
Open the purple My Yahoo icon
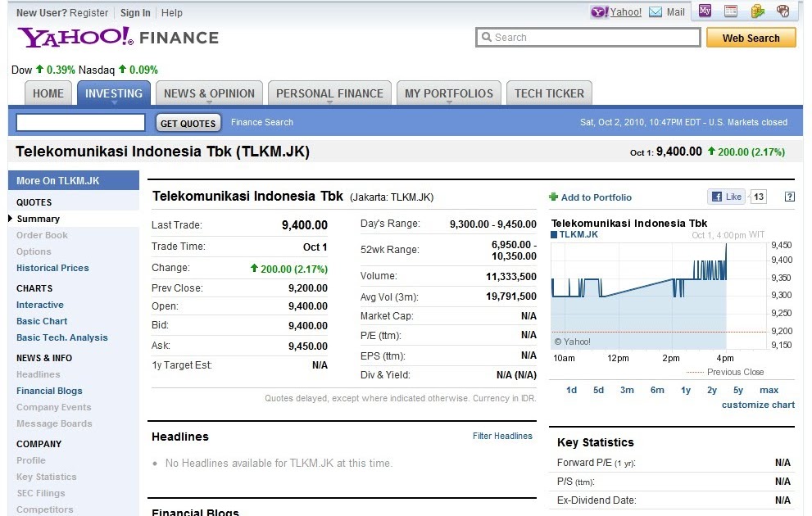click(705, 11)
